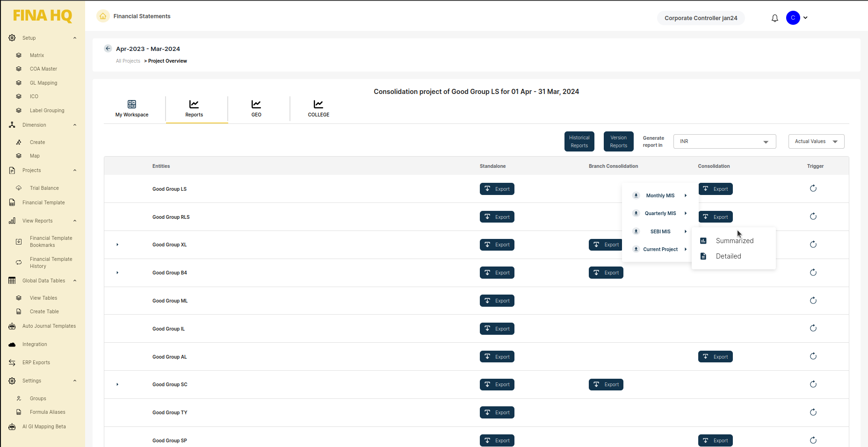Click Version Reports button
The image size is (868, 447).
pyautogui.click(x=618, y=142)
